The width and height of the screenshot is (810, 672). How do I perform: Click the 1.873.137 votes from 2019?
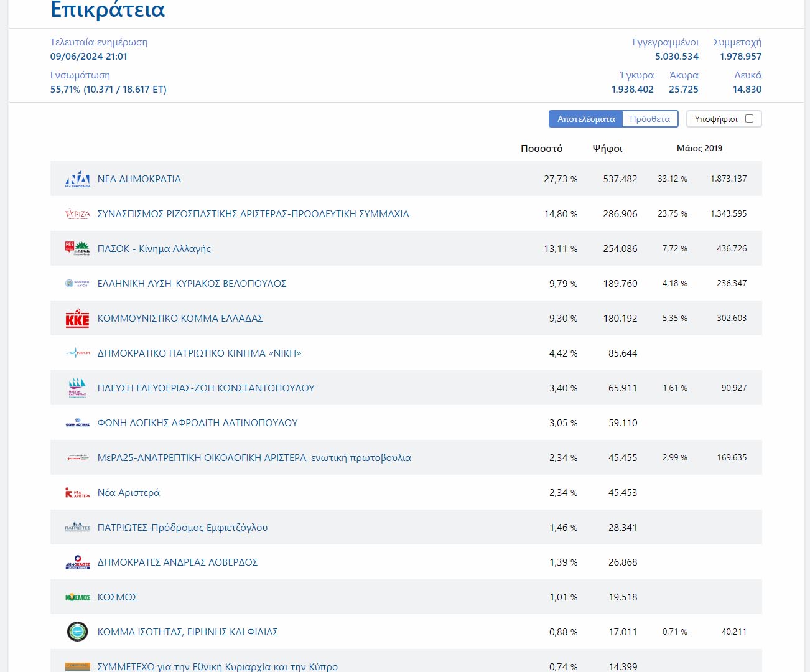pos(729,179)
